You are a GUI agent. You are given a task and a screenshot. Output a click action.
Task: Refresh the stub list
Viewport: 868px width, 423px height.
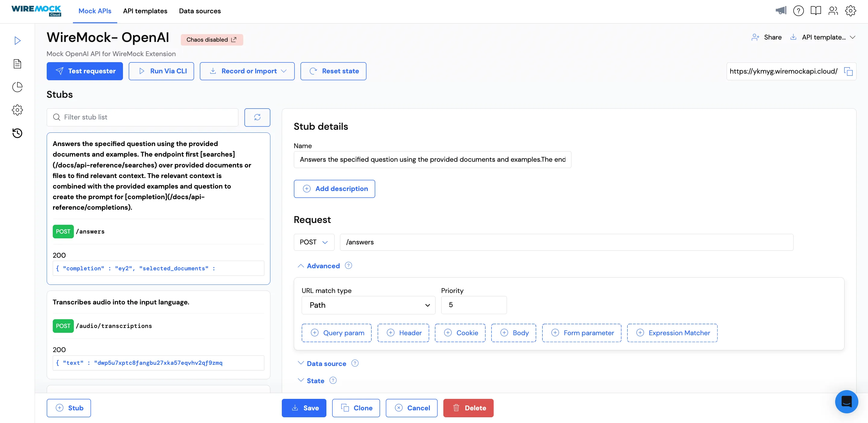click(257, 117)
